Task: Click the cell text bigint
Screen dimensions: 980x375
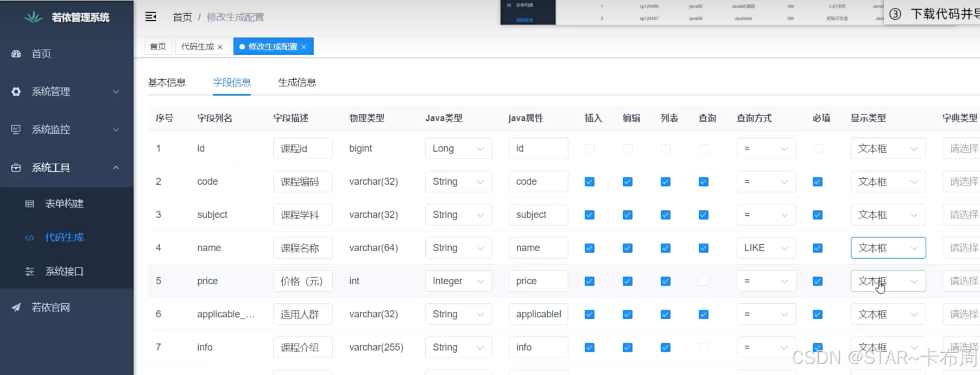Action: 361,148
